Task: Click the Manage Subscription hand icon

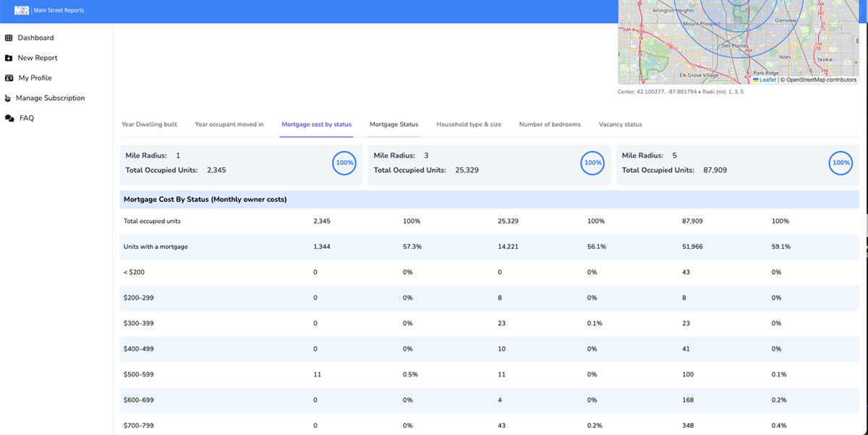Action: pos(9,98)
